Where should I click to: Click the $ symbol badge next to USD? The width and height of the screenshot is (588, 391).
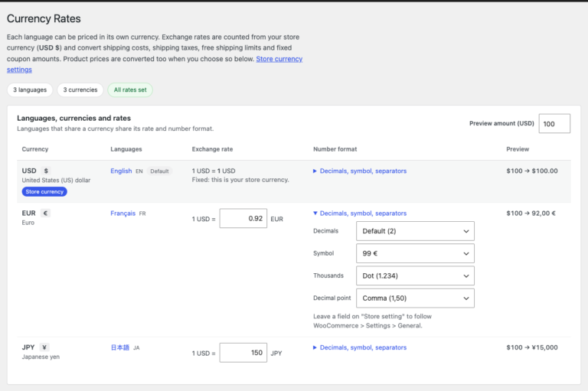46,171
